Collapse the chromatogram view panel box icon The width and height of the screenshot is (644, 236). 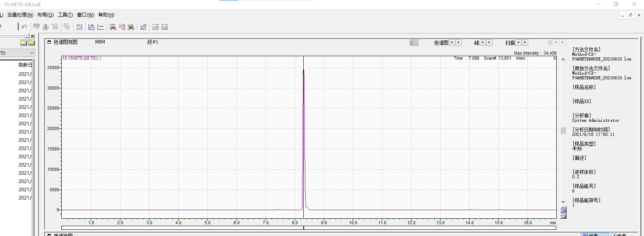point(49,42)
